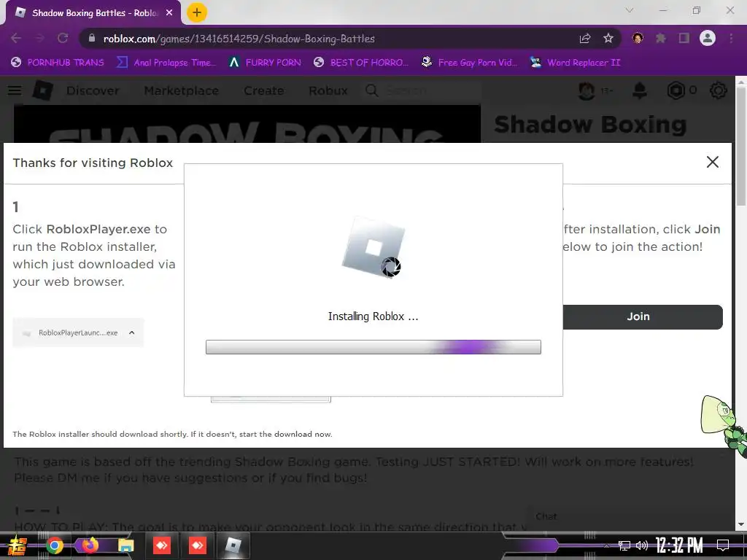Open Google Chrome from the taskbar

click(x=54, y=545)
